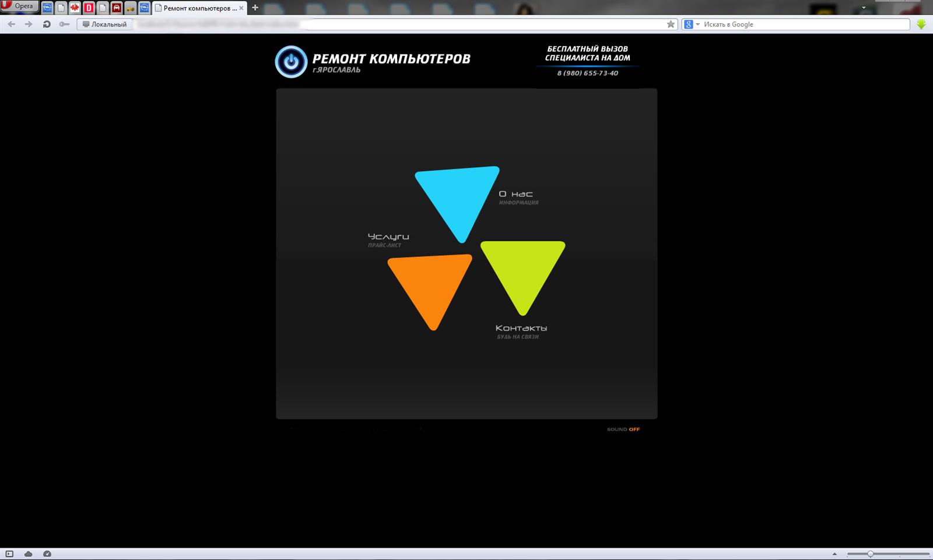Click the г.Ярославль subtitle text
This screenshot has width=933, height=560.
coord(336,71)
